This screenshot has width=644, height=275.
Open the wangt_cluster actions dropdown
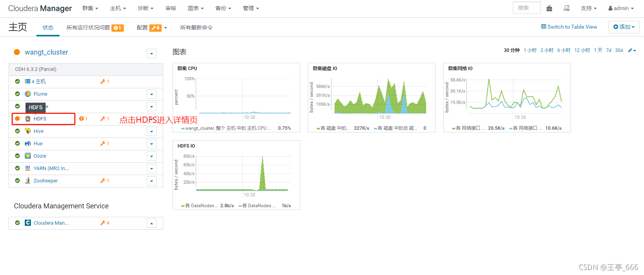pos(152,53)
